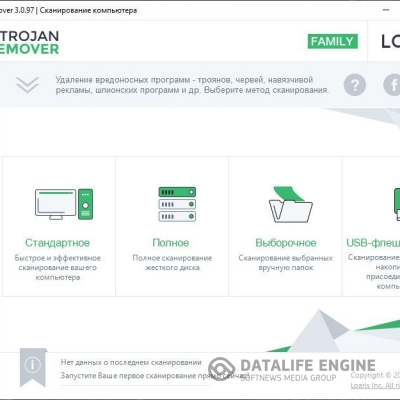Minimize the Trojan Remover window
The image size is (400, 400).
tap(386, 10)
